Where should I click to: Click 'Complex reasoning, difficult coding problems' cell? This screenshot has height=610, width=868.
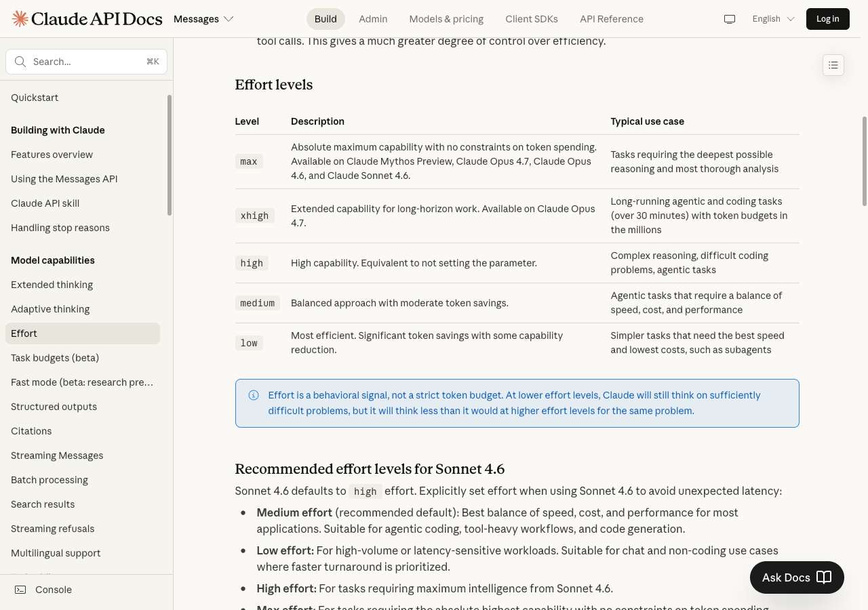coord(690,263)
